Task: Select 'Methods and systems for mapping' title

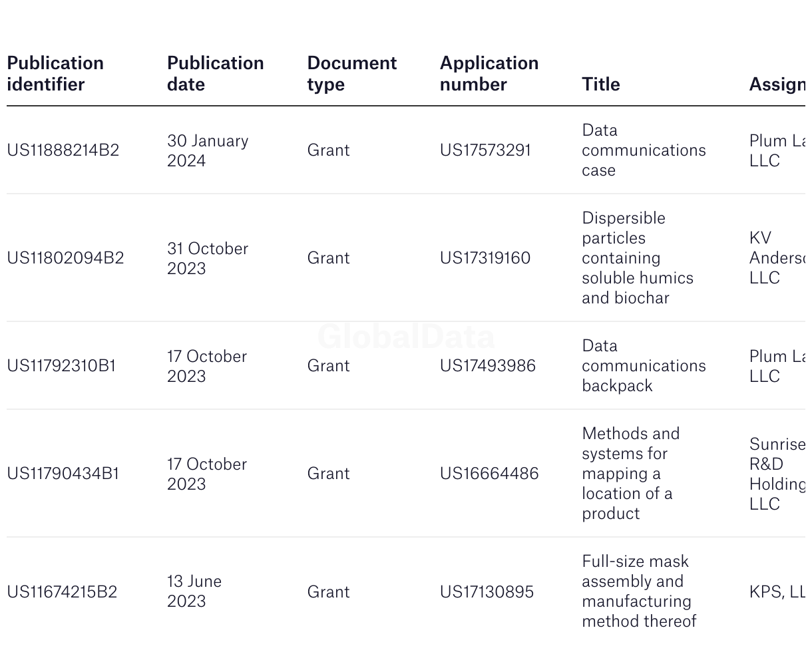Action: point(631,474)
